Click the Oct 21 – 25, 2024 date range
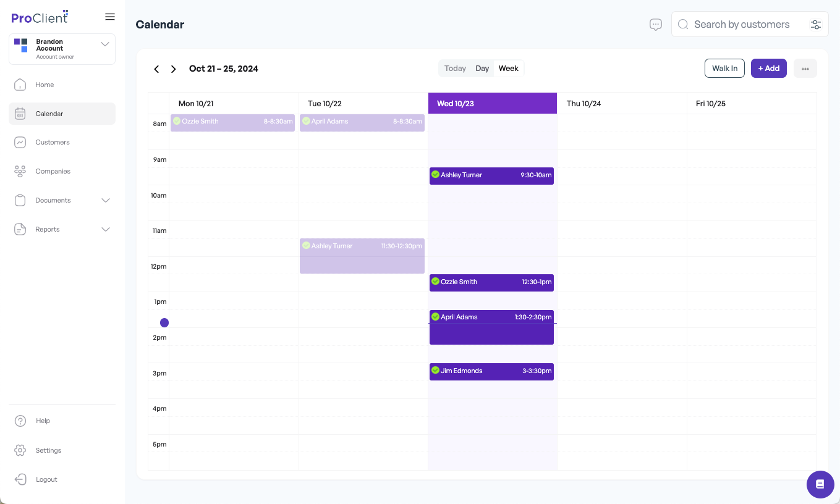Viewport: 840px width, 504px height. 224,69
